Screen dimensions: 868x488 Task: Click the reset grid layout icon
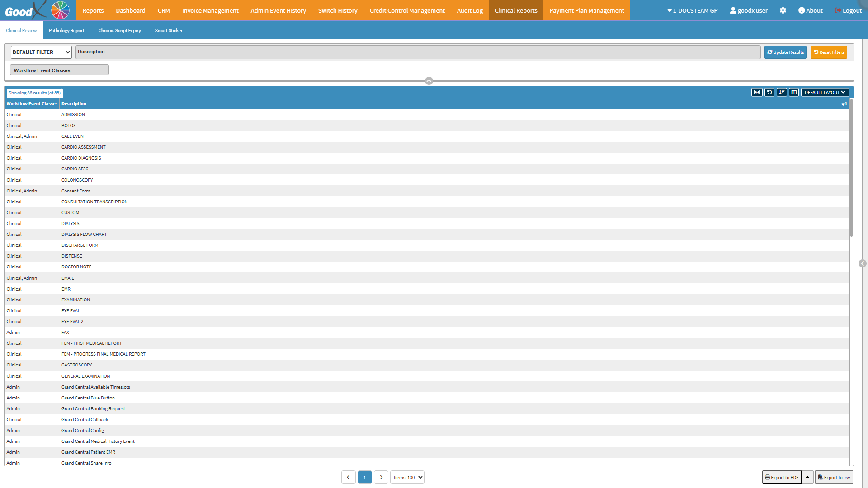click(x=769, y=92)
